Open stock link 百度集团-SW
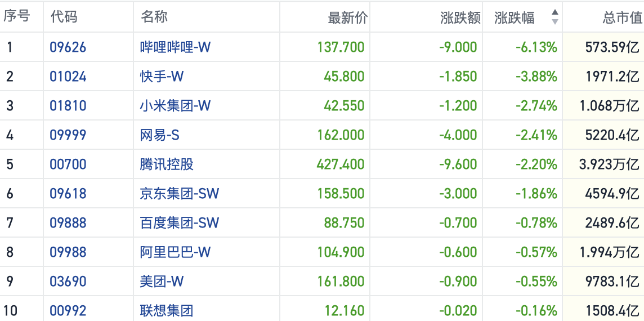Image resolution: width=644 pixels, height=321 pixels. tap(180, 222)
